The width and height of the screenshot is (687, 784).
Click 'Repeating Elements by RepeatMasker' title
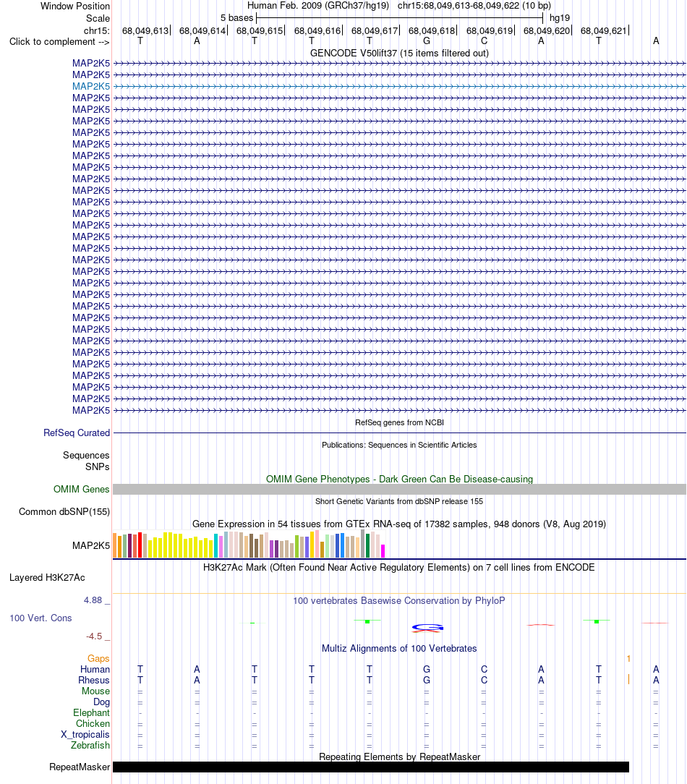399,757
